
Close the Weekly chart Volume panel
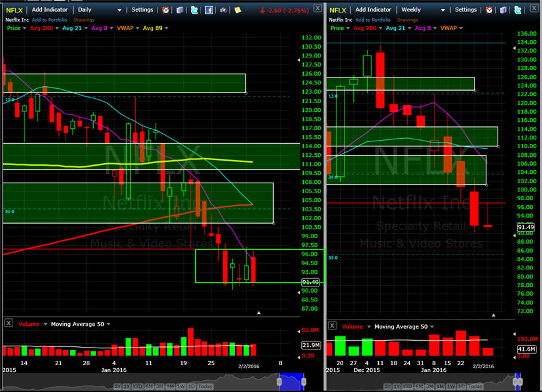coord(332,326)
